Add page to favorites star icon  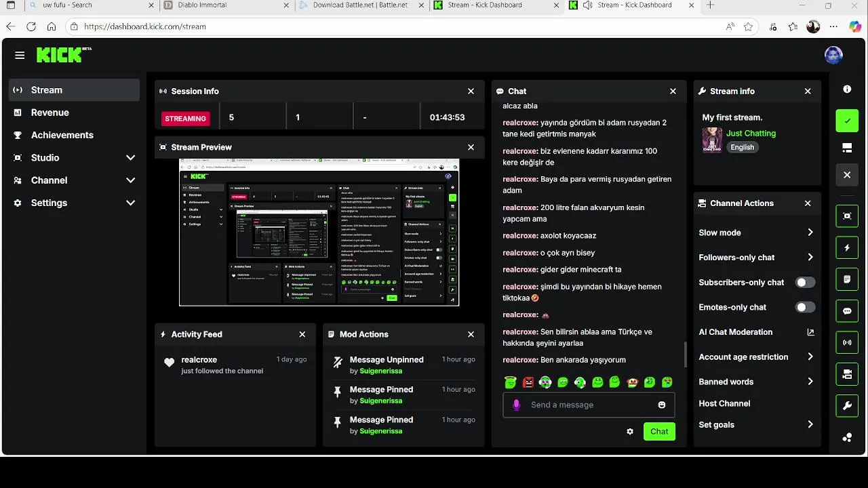pos(748,26)
